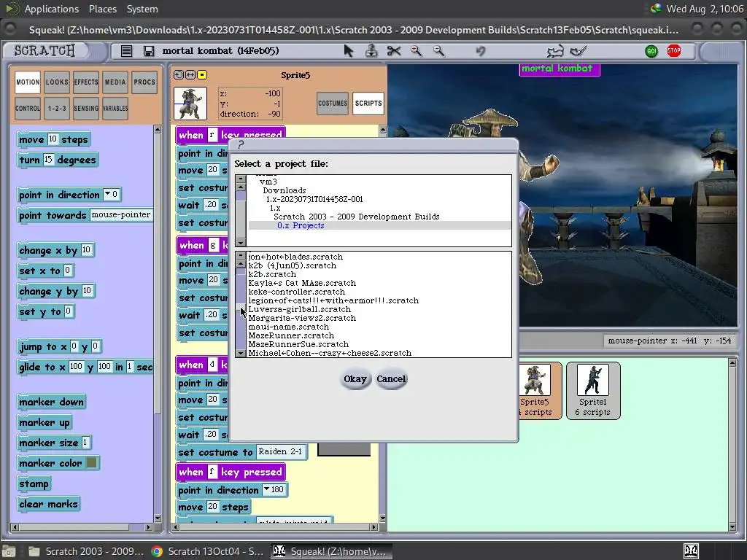This screenshot has height=560, width=747.
Task: Open key dropdown showing r in hat block
Action: click(212, 135)
